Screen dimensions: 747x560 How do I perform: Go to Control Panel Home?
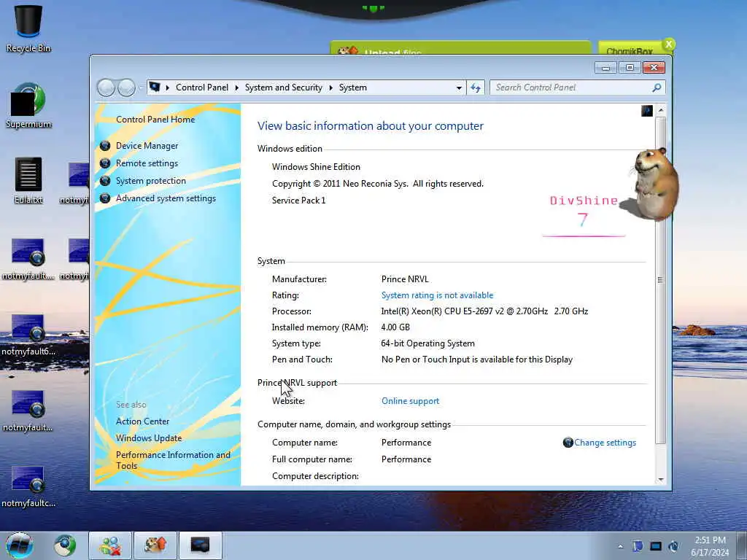pos(155,120)
